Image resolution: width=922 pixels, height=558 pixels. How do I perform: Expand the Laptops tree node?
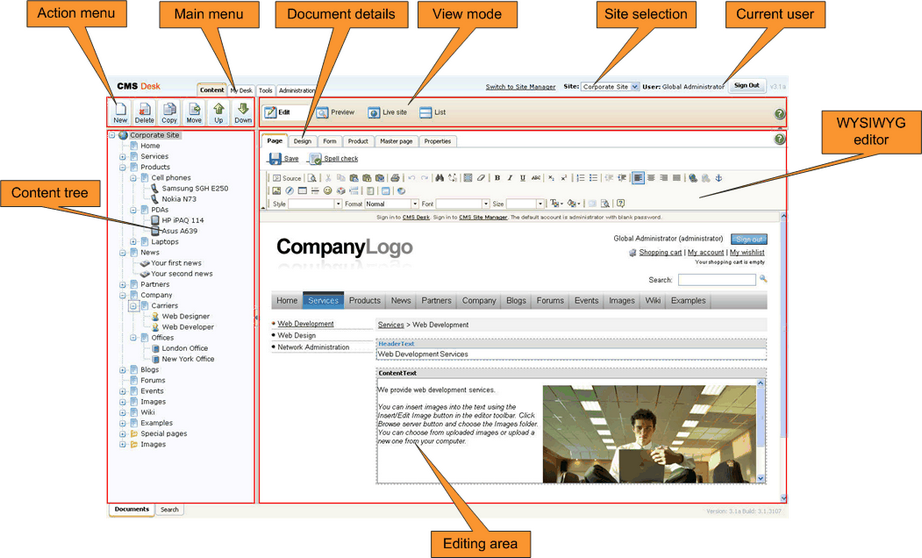click(133, 242)
